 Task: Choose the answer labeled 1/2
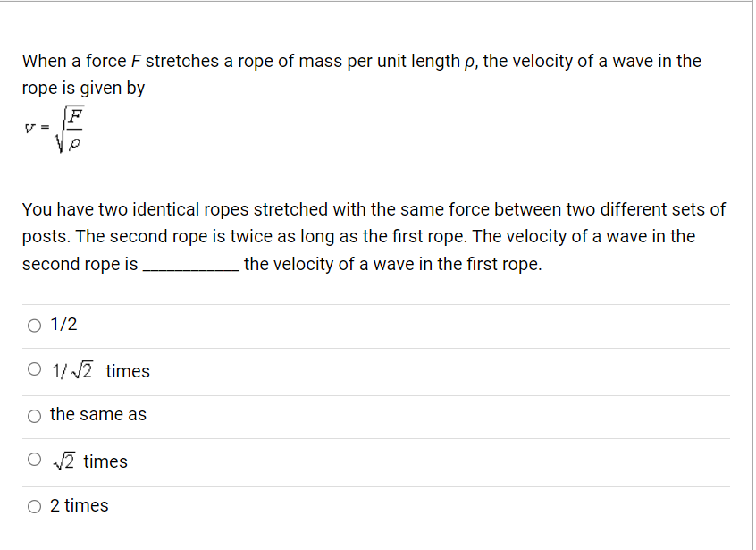coord(33,325)
